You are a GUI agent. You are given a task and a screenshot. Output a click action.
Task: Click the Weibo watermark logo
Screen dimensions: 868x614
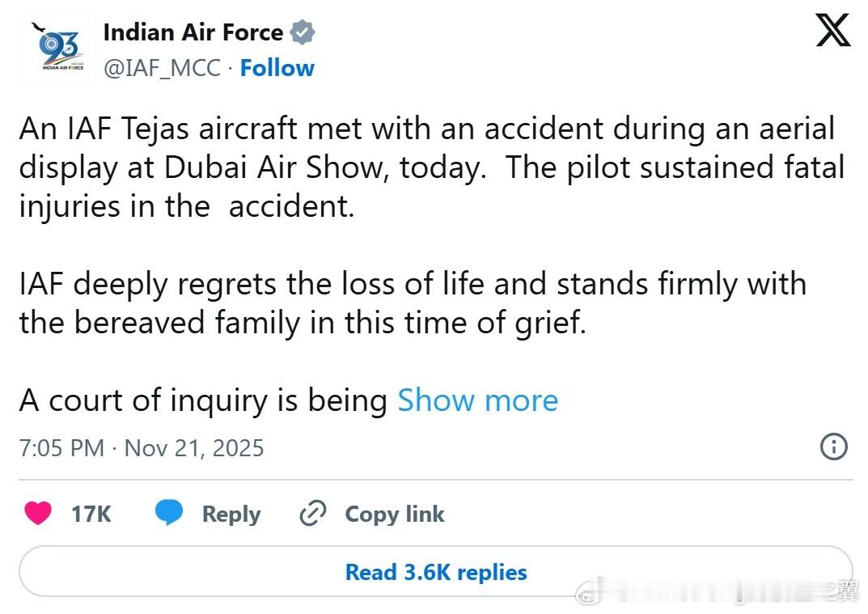click(588, 596)
